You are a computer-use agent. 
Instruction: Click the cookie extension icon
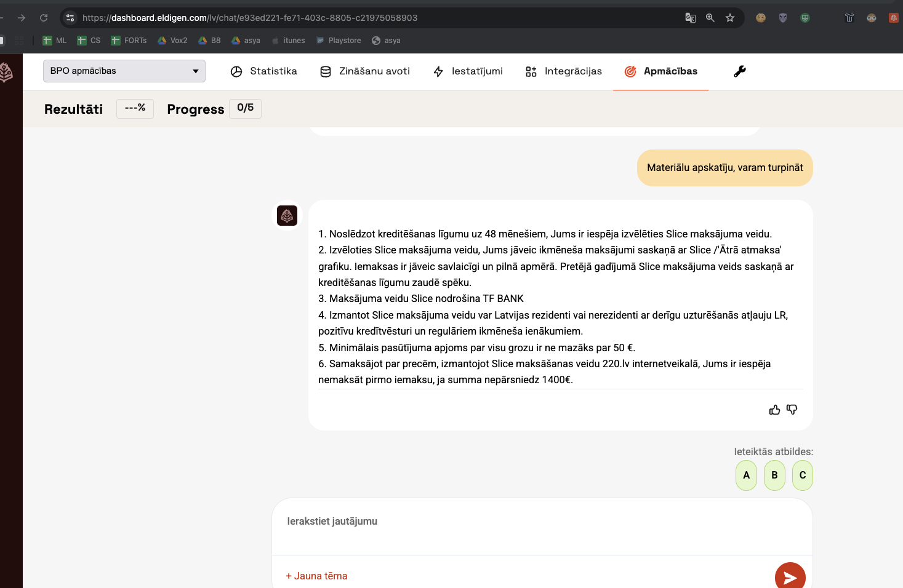pos(761,18)
